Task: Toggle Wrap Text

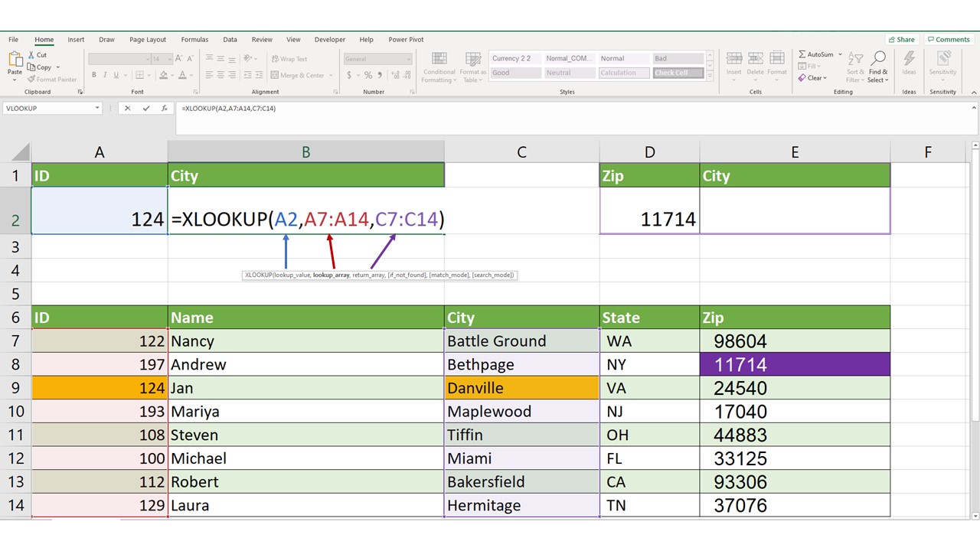Action: point(289,59)
